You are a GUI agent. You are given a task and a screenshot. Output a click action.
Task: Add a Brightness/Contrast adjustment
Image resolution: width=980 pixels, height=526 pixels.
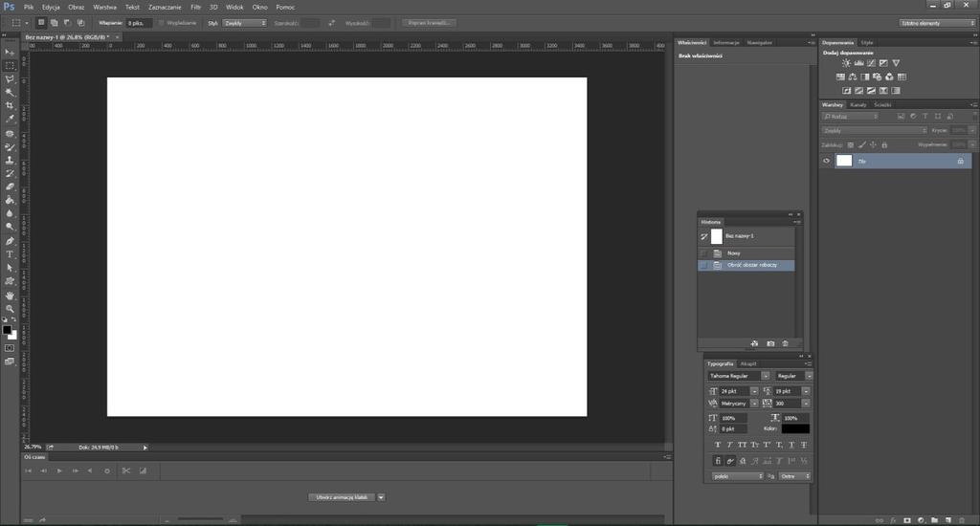(846, 63)
